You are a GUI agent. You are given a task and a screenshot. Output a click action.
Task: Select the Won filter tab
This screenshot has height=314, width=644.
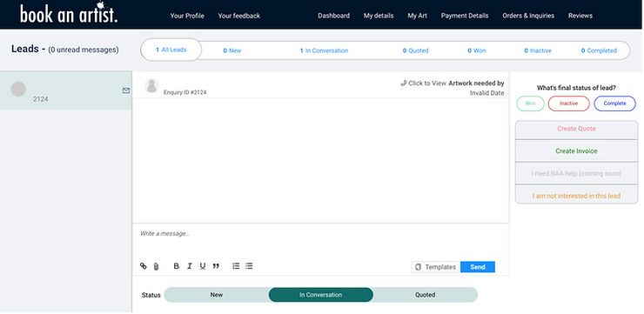(x=476, y=51)
